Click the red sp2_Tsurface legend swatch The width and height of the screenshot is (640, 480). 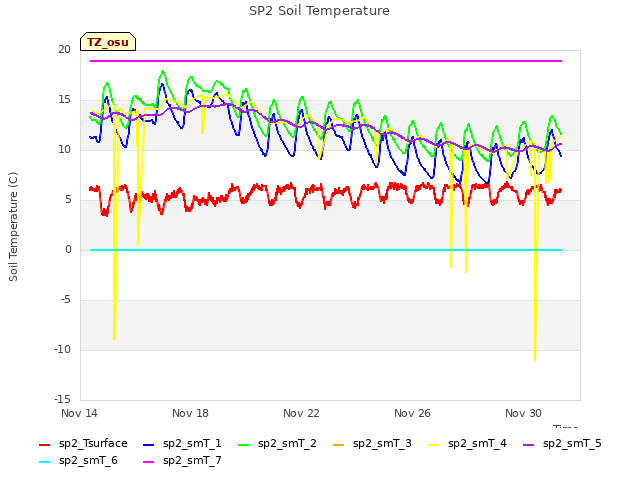44,444
